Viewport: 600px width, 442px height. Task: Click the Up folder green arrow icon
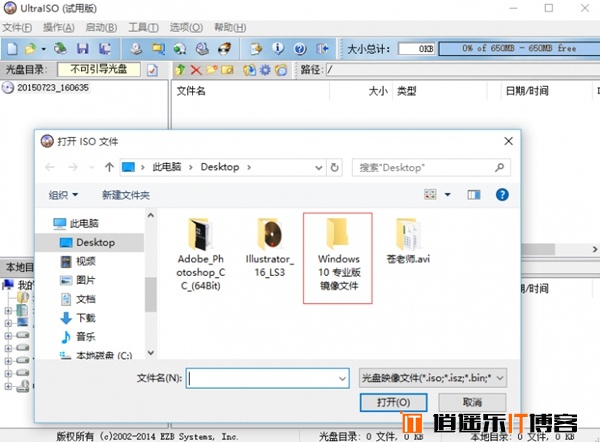tap(180, 70)
